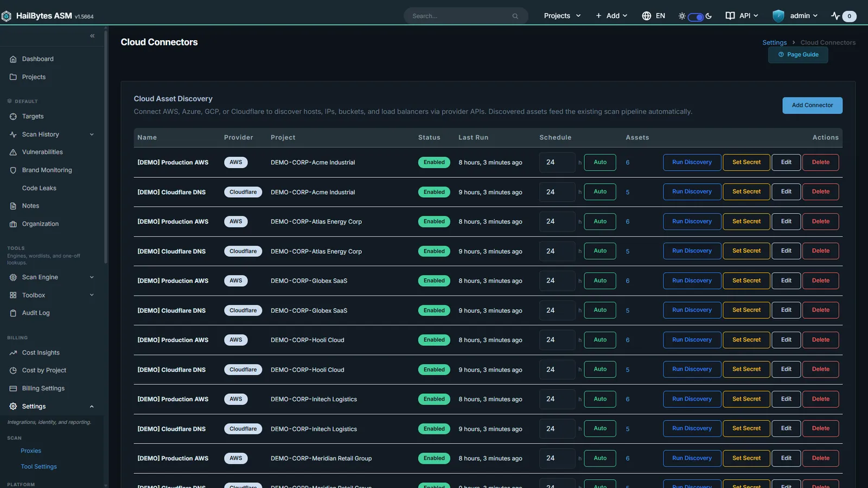Expand the Toolbox submenu chevron

pos(92,295)
